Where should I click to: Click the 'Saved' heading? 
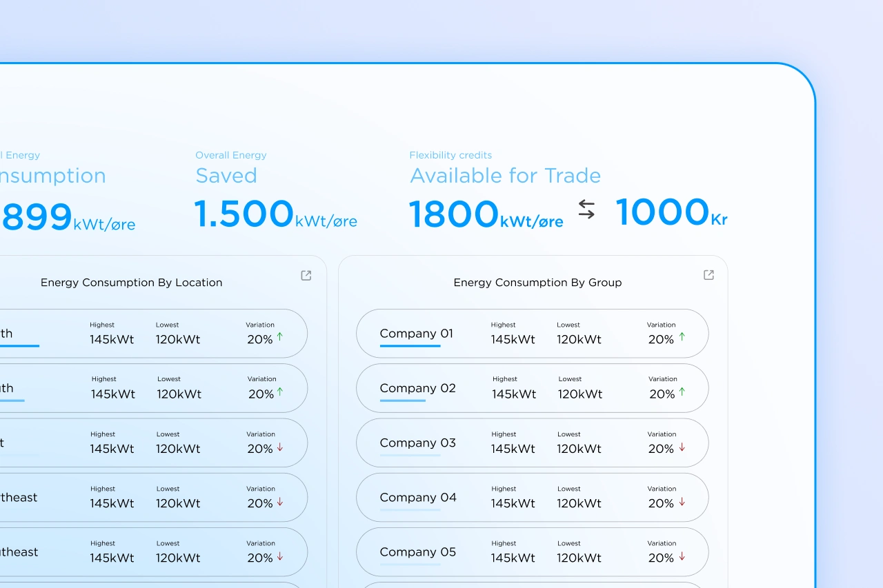pyautogui.click(x=226, y=176)
